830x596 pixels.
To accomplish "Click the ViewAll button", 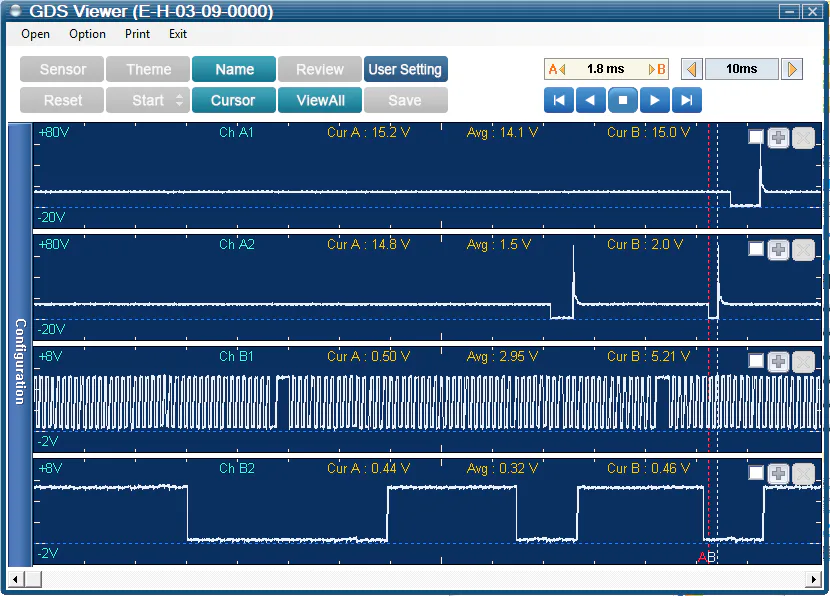I will click(x=320, y=100).
